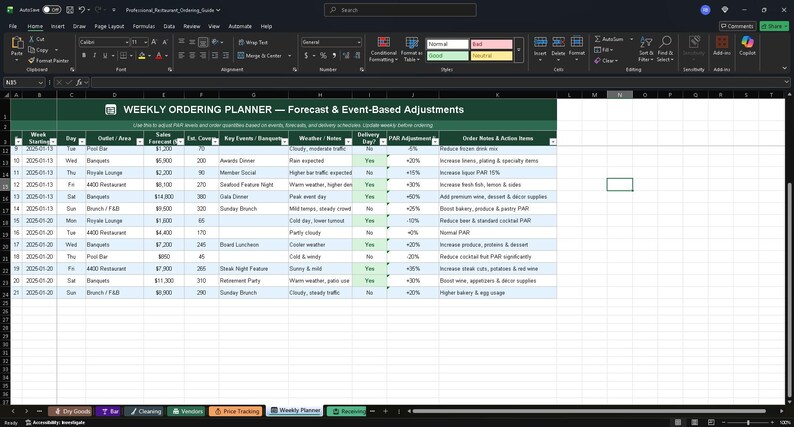The image size is (794, 427).
Task: Toggle Wrap Text
Action: pos(253,43)
